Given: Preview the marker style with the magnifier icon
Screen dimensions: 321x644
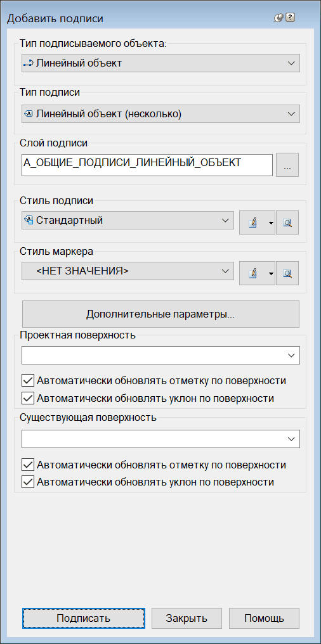Looking at the screenshot, I should (x=287, y=274).
